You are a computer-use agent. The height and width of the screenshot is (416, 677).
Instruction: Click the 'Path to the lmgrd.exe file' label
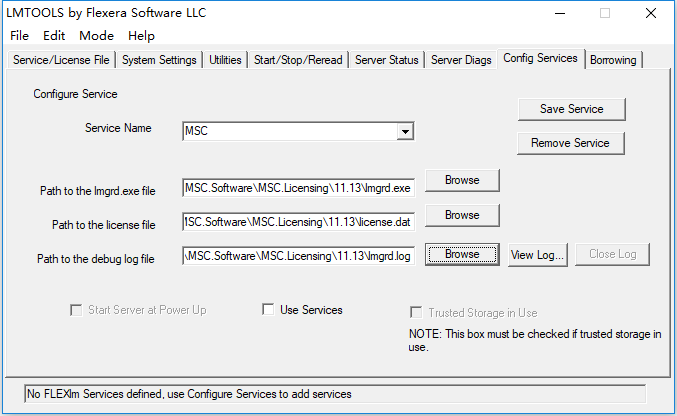click(x=98, y=191)
